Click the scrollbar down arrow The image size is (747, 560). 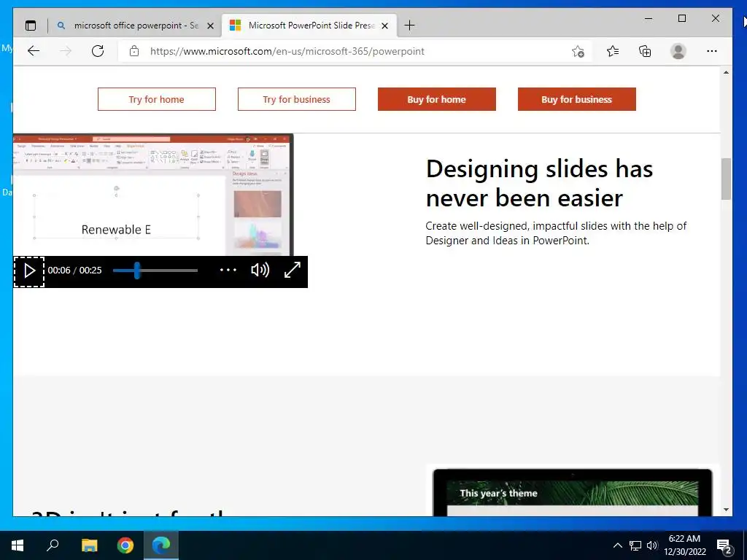coord(726,510)
